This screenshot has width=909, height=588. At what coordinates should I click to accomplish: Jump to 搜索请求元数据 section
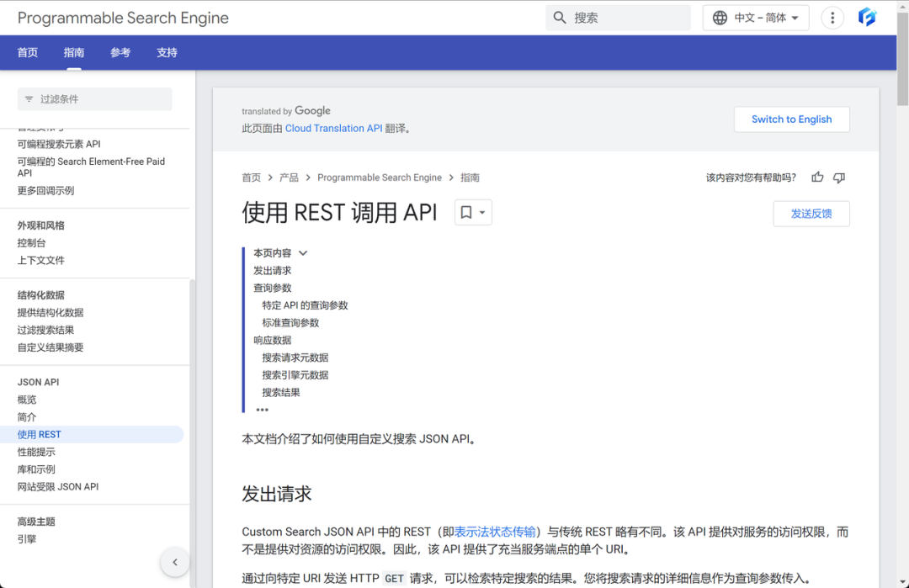(x=295, y=358)
